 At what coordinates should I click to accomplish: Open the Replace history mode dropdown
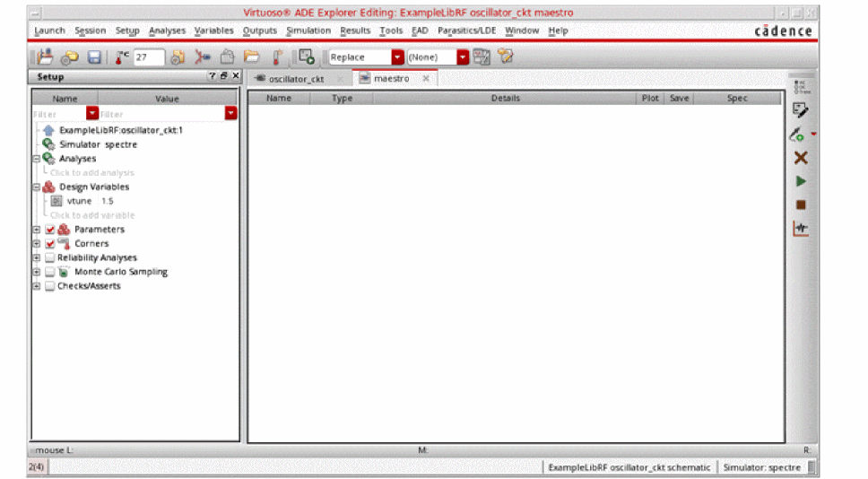click(397, 57)
